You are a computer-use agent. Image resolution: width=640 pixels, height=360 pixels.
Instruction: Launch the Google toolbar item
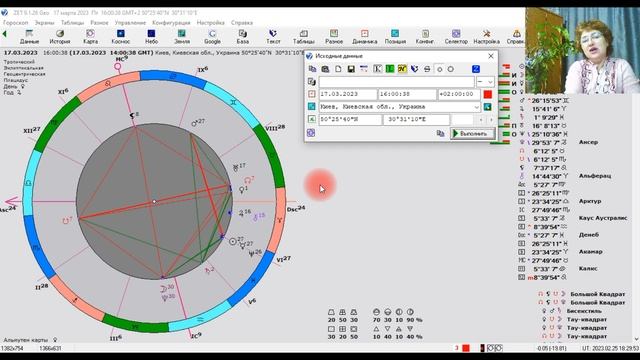coord(212,36)
